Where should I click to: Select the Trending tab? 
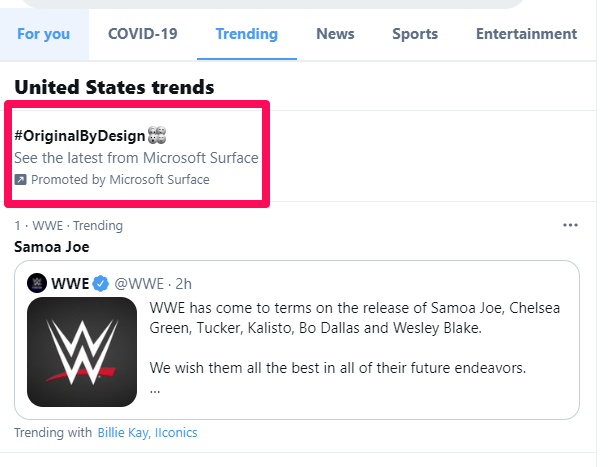[x=247, y=34]
